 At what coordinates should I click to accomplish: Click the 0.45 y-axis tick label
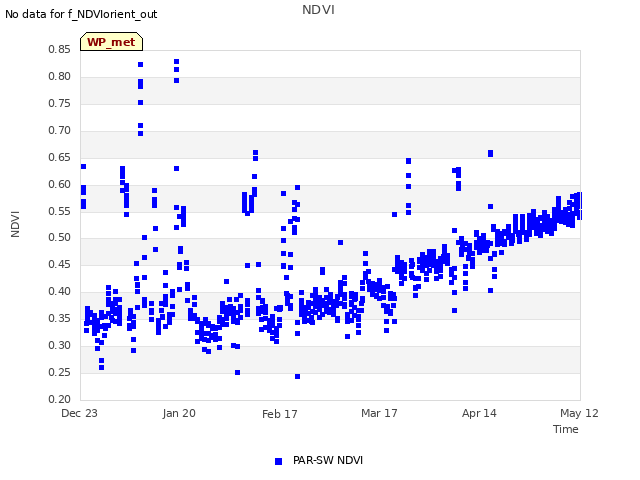[x=59, y=264]
